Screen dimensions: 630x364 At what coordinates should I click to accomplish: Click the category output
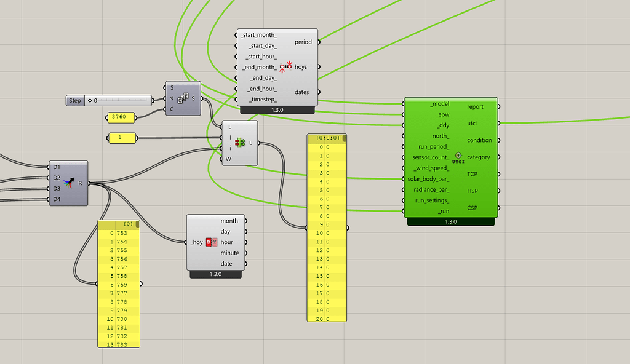coord(479,157)
